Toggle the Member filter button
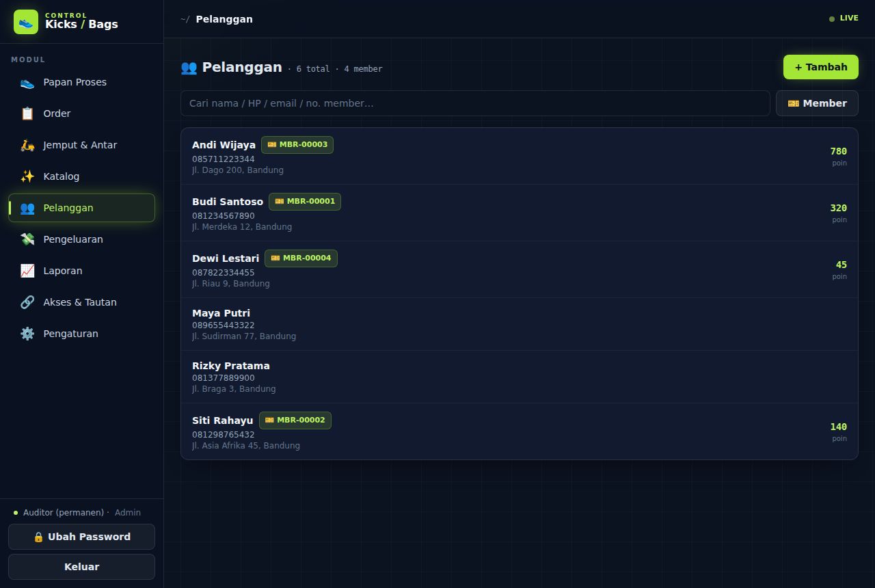The height and width of the screenshot is (588, 875). click(817, 103)
